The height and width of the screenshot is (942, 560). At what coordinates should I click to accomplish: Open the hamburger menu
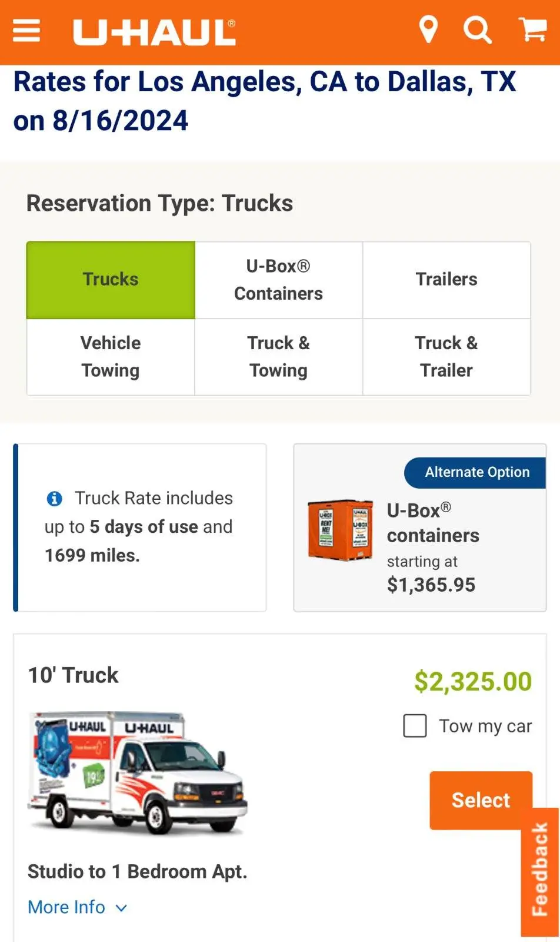coord(26,31)
